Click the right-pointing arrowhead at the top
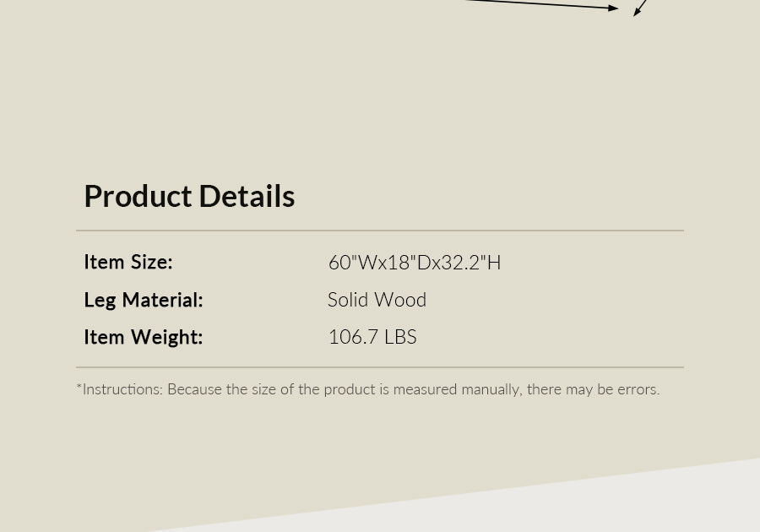This screenshot has width=760, height=532. [613, 8]
